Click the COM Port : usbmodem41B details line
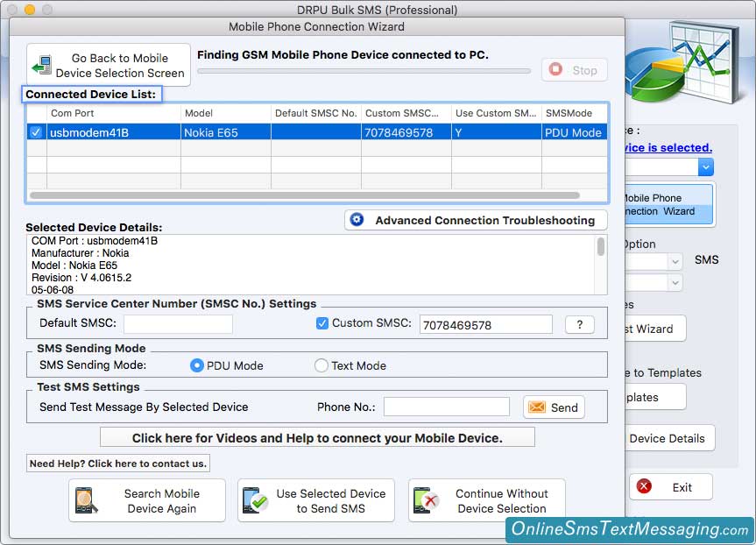The width and height of the screenshot is (756, 545). coord(95,241)
